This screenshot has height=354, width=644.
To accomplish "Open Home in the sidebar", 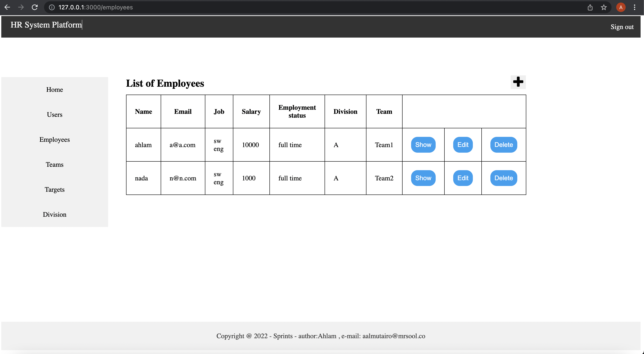I will coord(54,89).
